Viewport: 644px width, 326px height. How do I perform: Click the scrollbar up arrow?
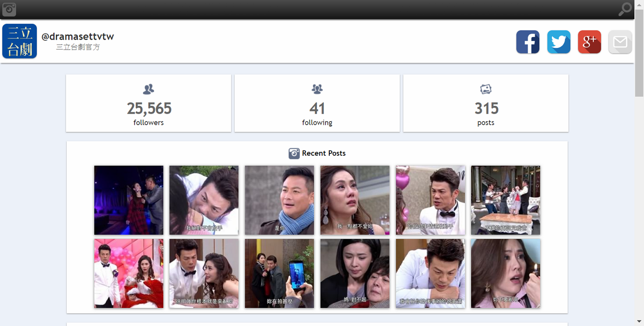(639, 4)
